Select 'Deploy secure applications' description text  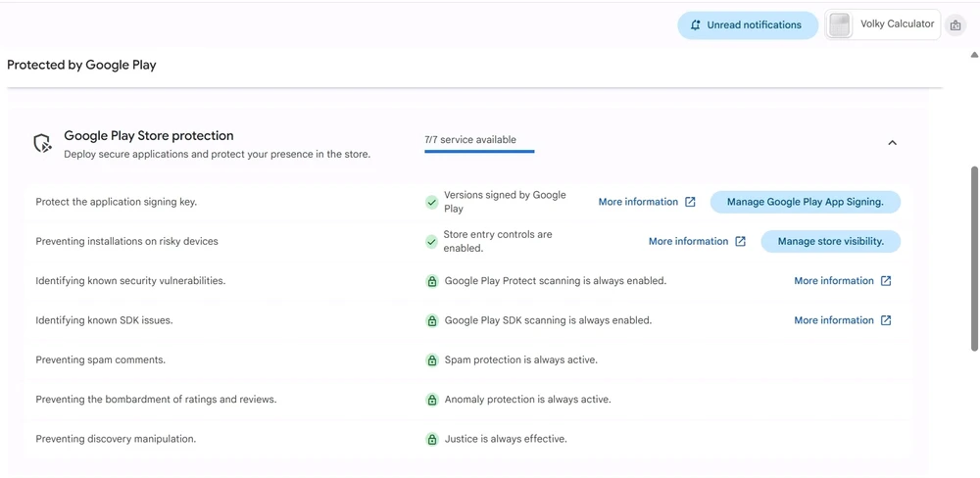click(217, 154)
